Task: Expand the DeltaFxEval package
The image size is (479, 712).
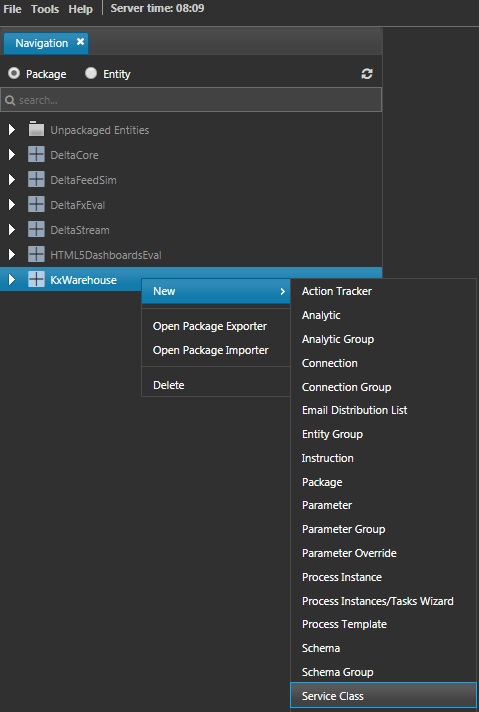Action: pos(12,205)
